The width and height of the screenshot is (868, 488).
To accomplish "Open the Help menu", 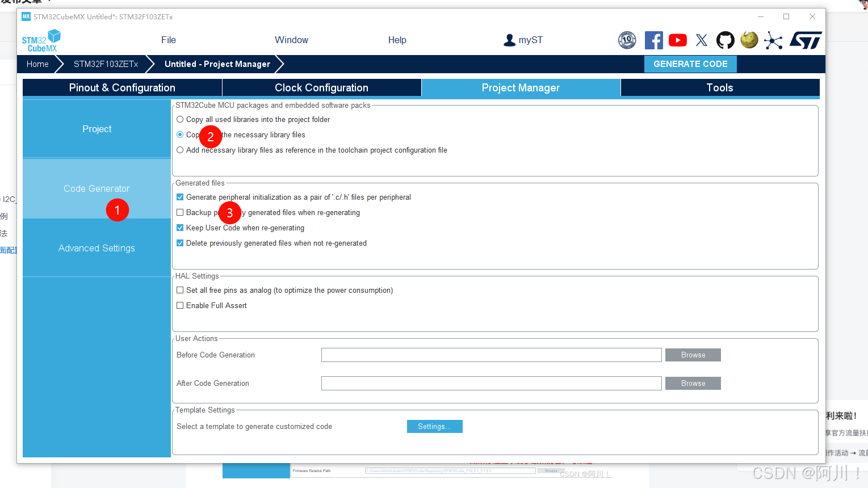I will [397, 40].
